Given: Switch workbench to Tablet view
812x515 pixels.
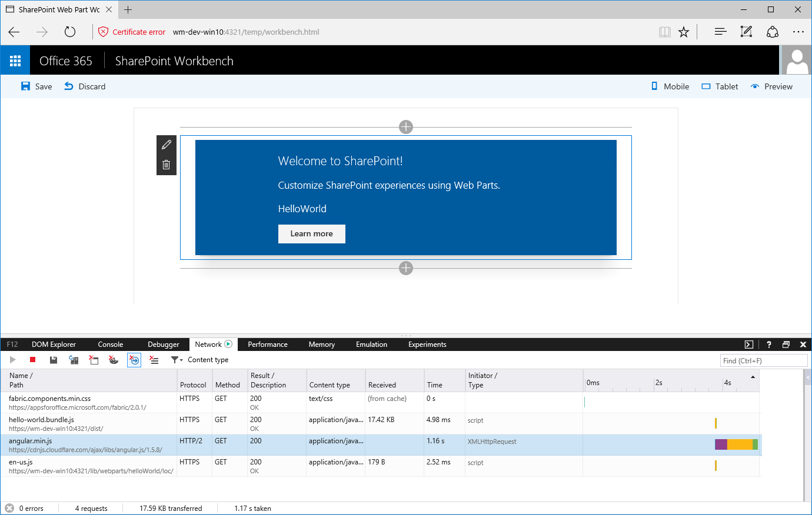Looking at the screenshot, I should [x=720, y=86].
